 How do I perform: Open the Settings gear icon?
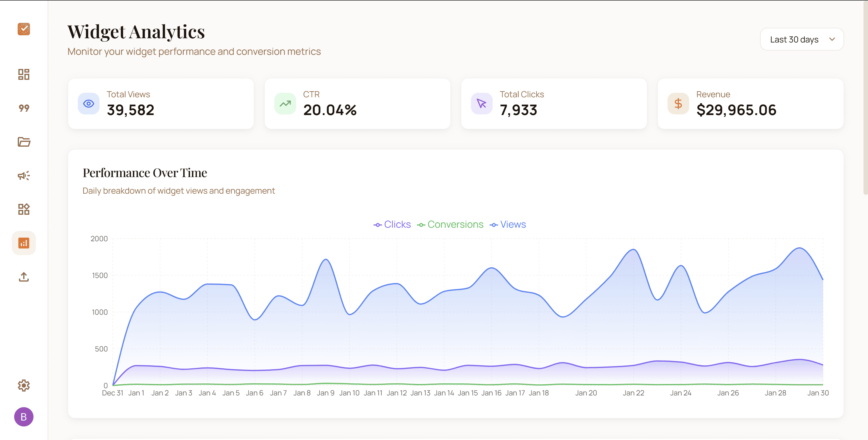point(24,385)
